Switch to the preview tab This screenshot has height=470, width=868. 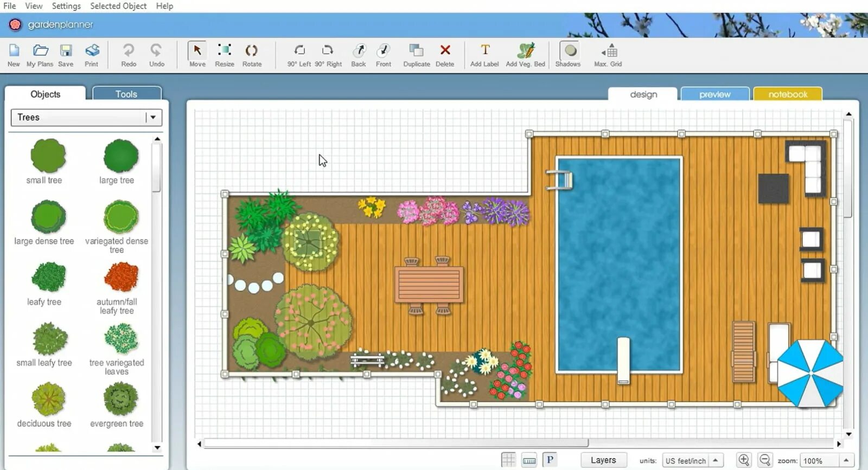[714, 94]
